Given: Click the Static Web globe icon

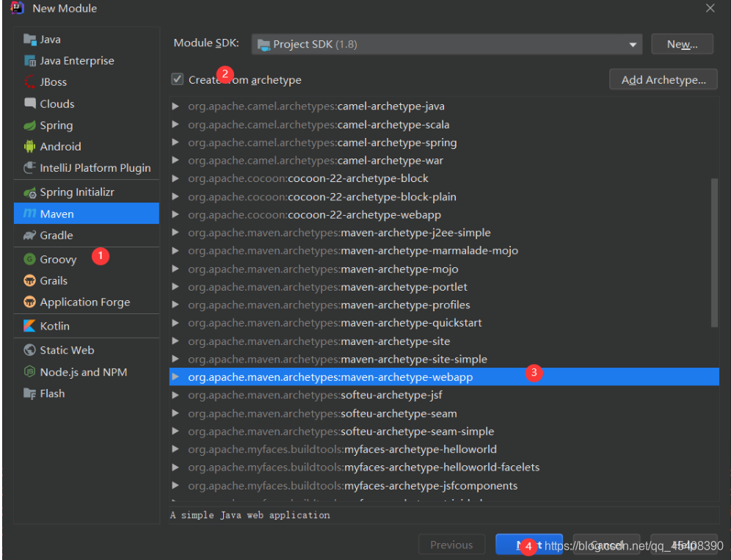Looking at the screenshot, I should point(30,350).
